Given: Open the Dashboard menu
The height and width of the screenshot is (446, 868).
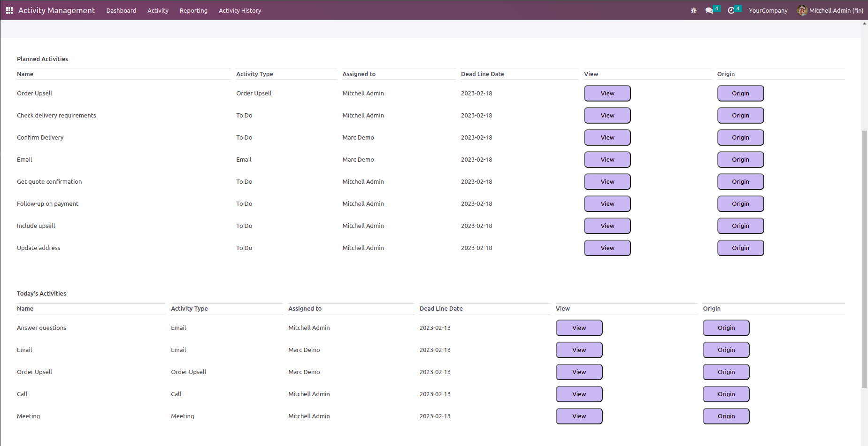Looking at the screenshot, I should [x=121, y=10].
